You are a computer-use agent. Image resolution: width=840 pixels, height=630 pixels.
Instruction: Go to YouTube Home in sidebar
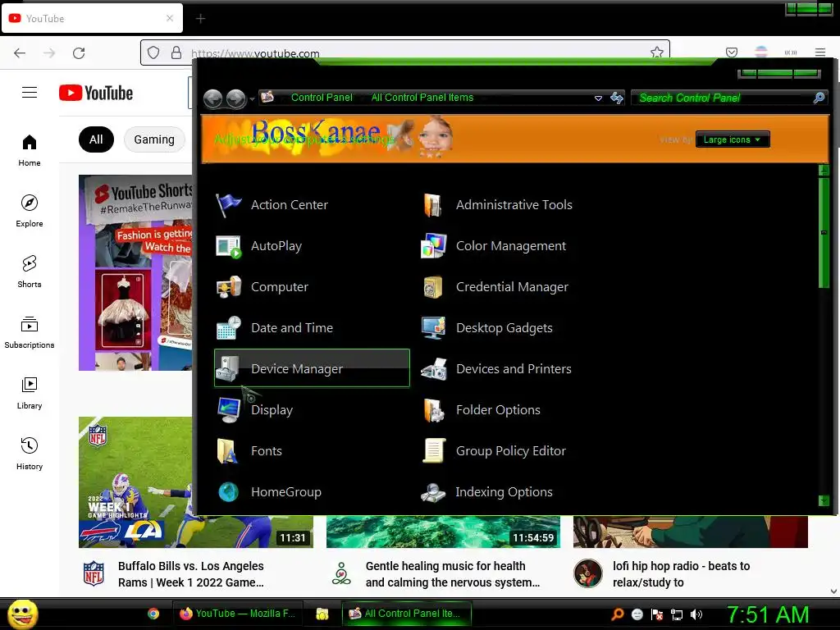pos(30,151)
